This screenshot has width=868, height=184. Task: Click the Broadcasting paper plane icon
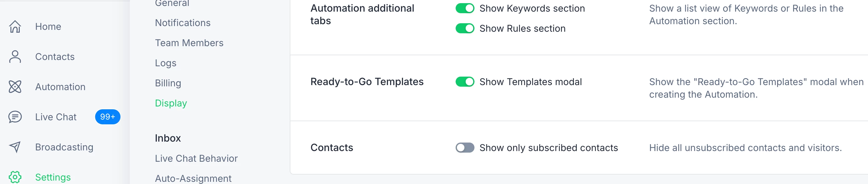pyautogui.click(x=15, y=147)
